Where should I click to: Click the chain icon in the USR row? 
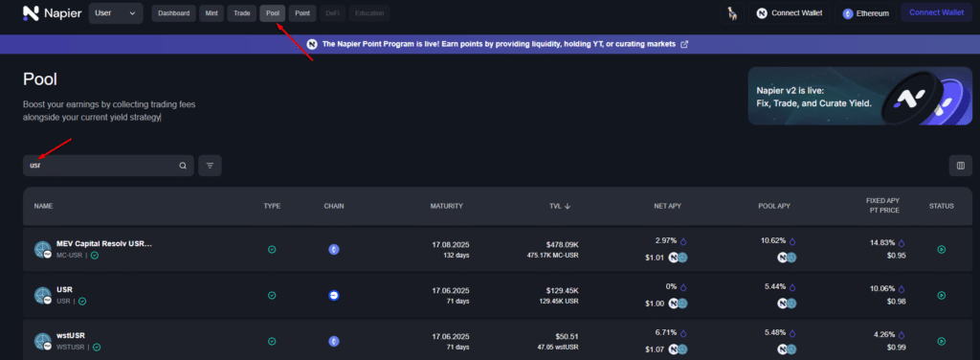334,296
